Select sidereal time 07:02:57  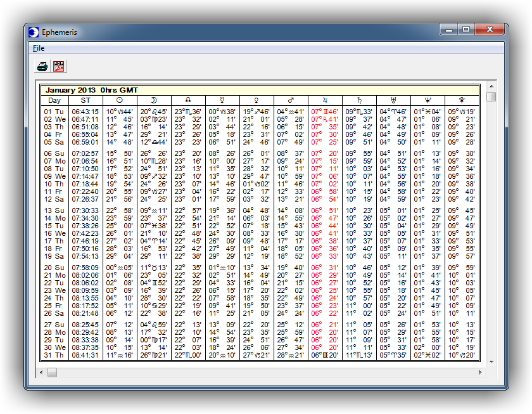85,153
